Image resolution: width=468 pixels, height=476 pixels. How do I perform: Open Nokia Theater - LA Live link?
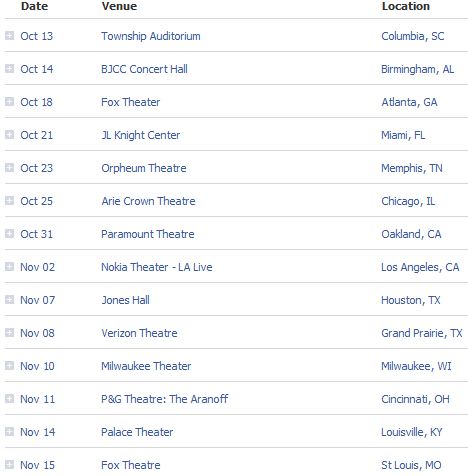tap(157, 267)
